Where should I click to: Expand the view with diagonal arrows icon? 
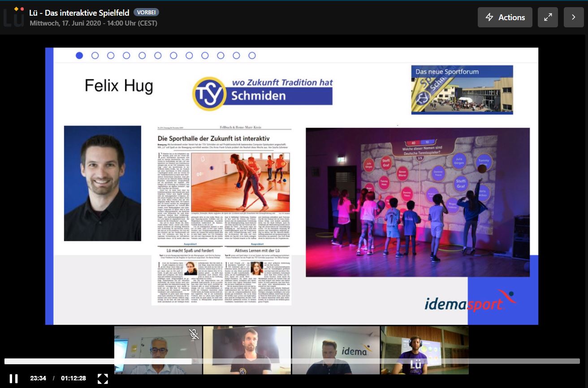548,17
